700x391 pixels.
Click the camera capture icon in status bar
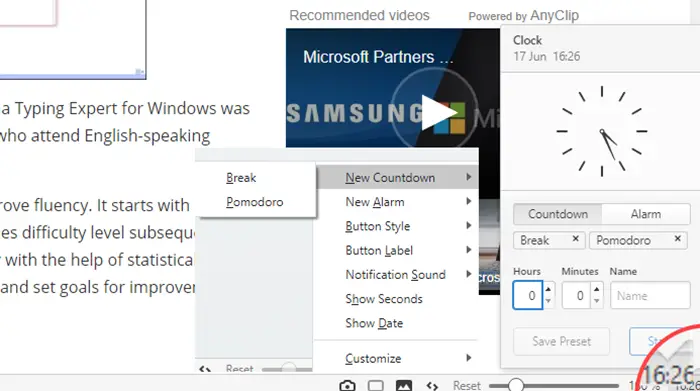[x=347, y=386]
